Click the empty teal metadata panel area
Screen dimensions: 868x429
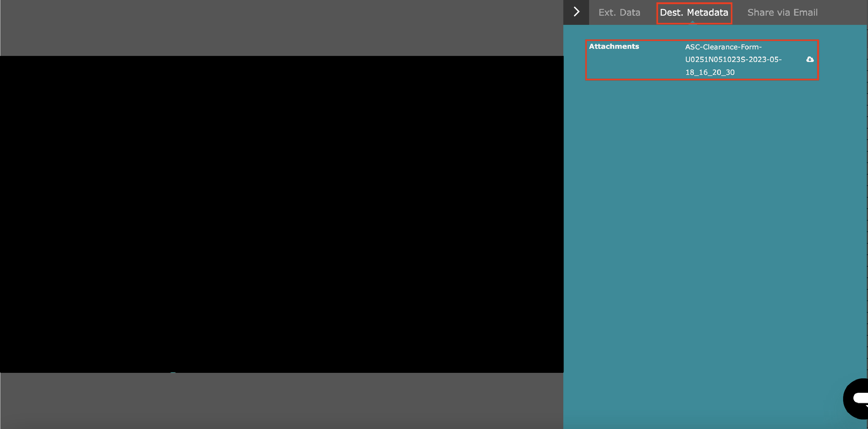(708, 236)
